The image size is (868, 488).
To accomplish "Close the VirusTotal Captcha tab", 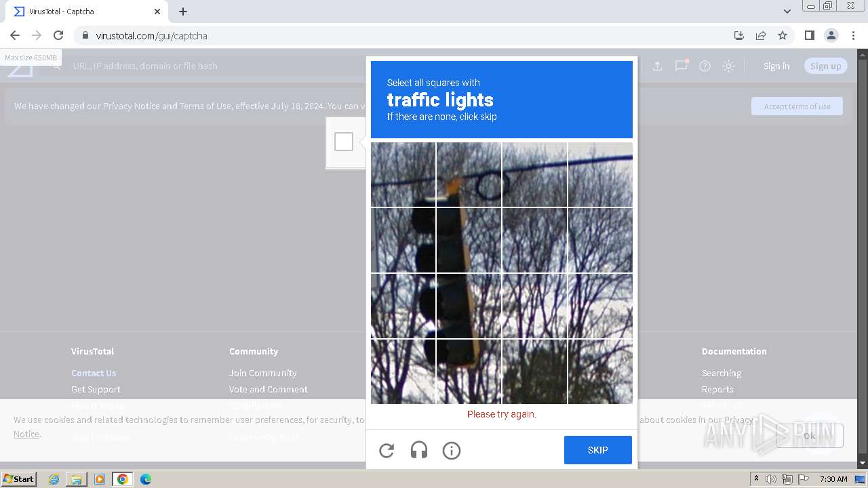I will (x=157, y=12).
